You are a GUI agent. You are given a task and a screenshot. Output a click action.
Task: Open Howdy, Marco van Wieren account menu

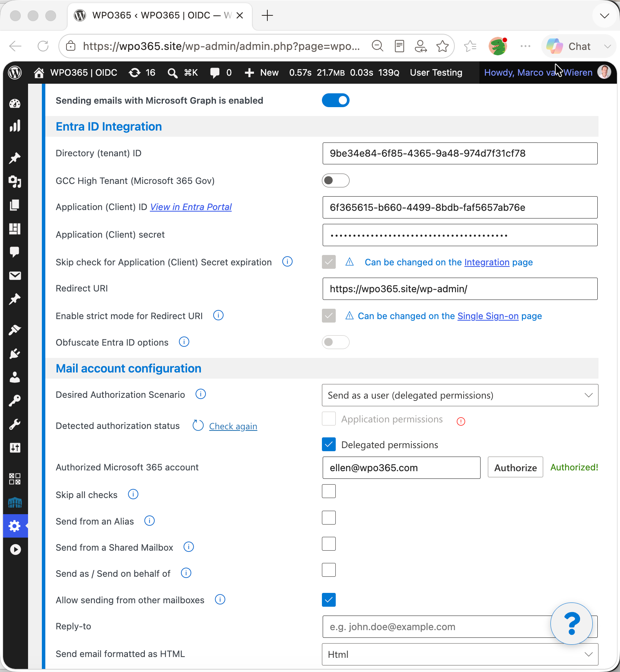click(547, 73)
